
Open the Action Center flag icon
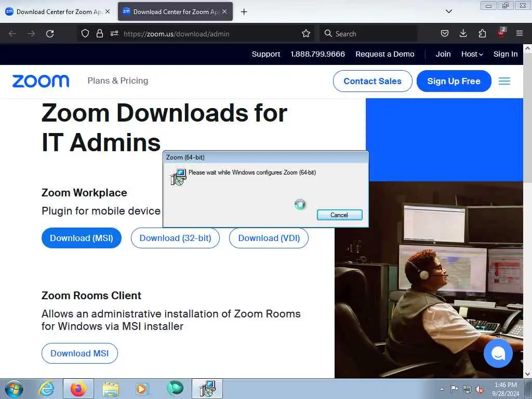[x=454, y=389]
